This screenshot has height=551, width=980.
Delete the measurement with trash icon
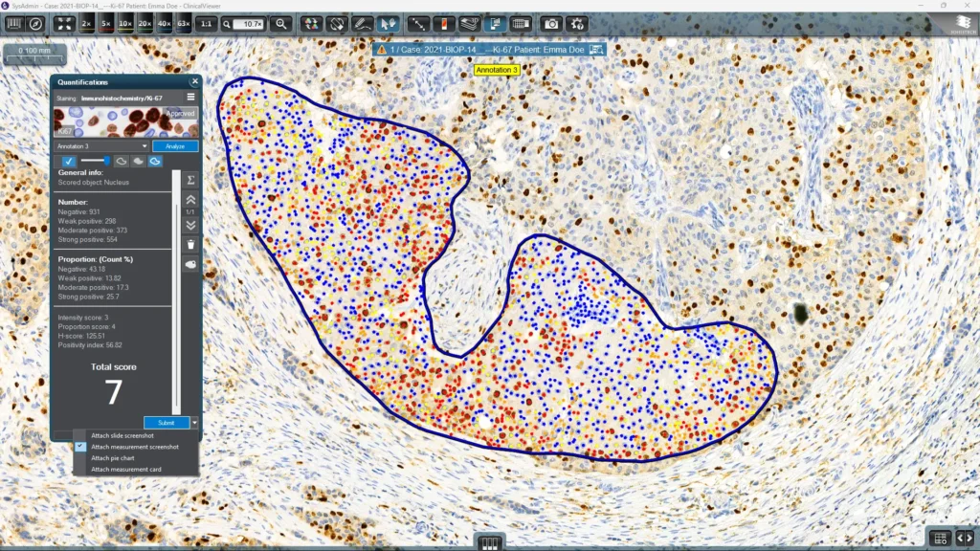click(x=190, y=245)
